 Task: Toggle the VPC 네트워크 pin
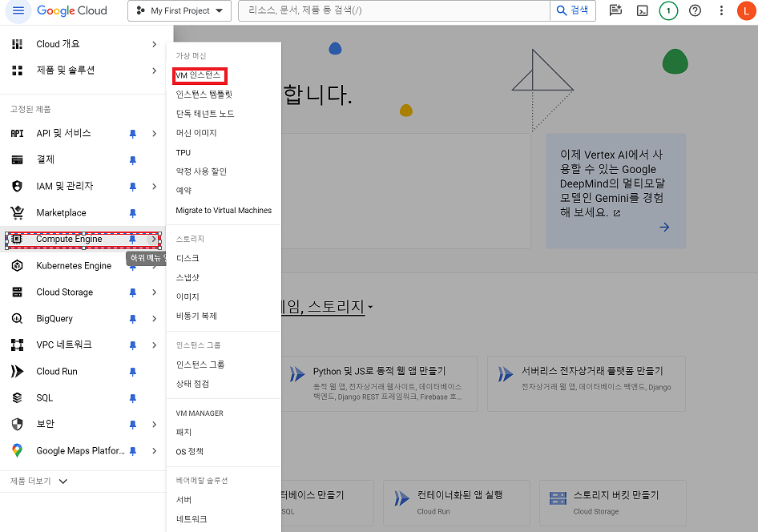(x=132, y=345)
